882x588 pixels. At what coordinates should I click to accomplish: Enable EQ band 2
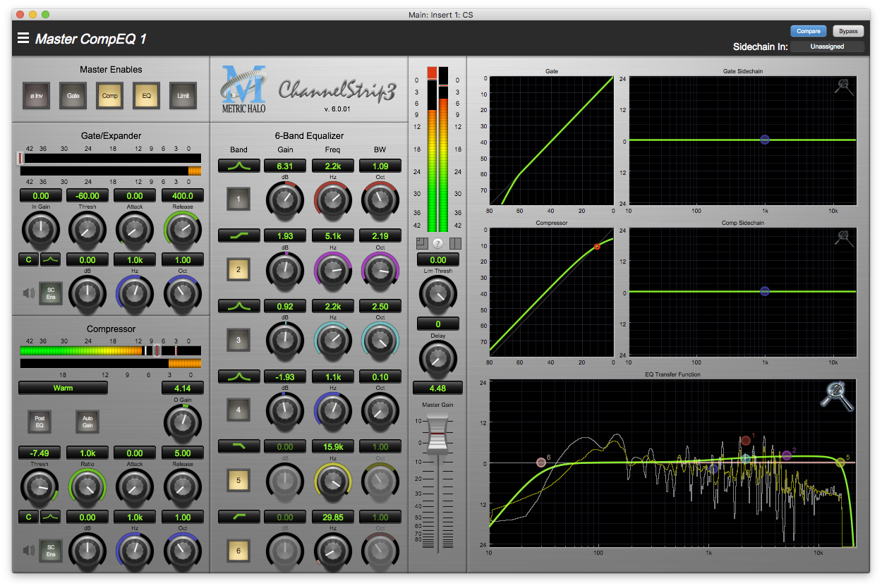240,270
